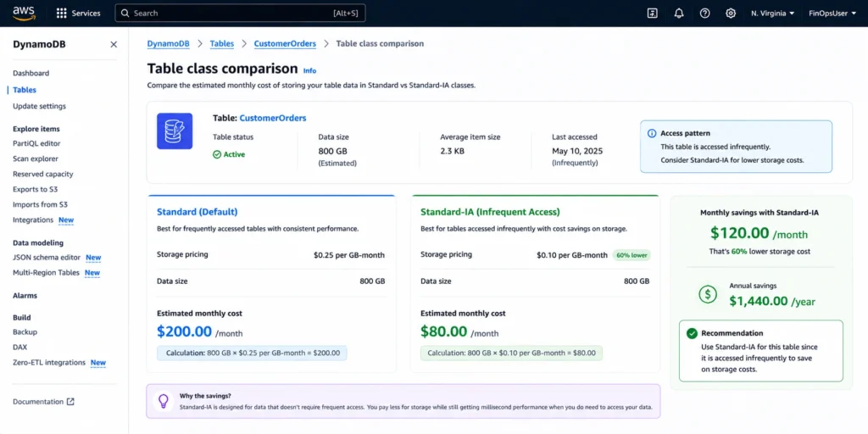Click the Alarms sidebar heading
The height and width of the screenshot is (434, 868).
tap(25, 296)
